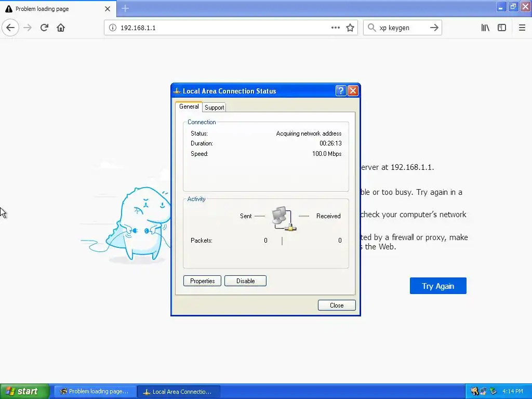The width and height of the screenshot is (532, 399).
Task: Click the network computers tray icon
Action: tap(483, 392)
